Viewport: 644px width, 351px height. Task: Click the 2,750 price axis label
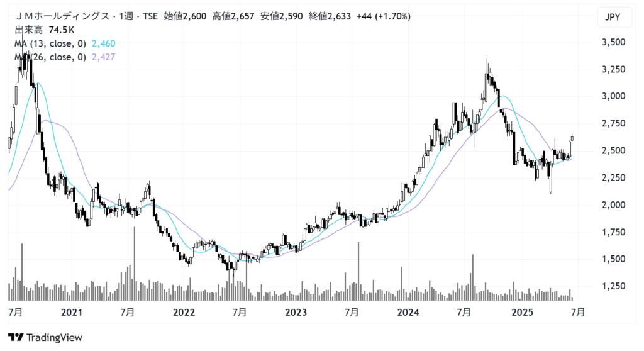[x=613, y=123]
